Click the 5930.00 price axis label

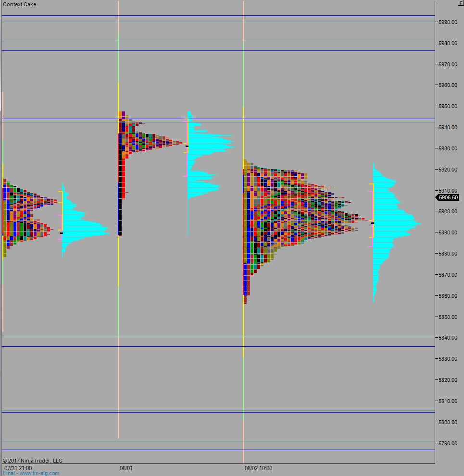pos(448,148)
